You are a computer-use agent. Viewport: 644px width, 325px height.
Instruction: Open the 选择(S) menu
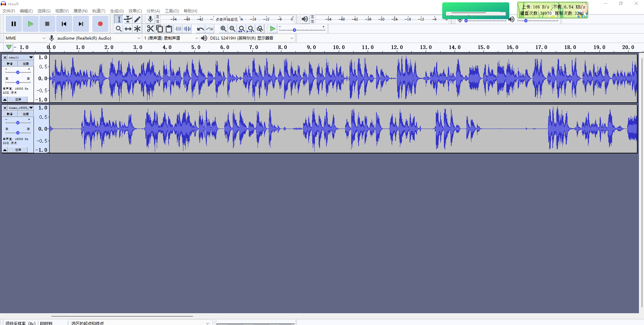44,11
